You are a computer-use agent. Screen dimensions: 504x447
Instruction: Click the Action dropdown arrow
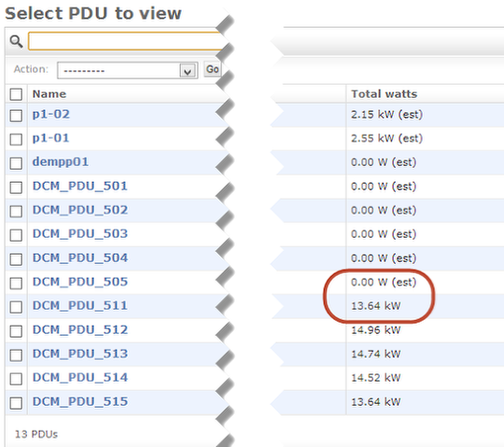click(x=188, y=71)
